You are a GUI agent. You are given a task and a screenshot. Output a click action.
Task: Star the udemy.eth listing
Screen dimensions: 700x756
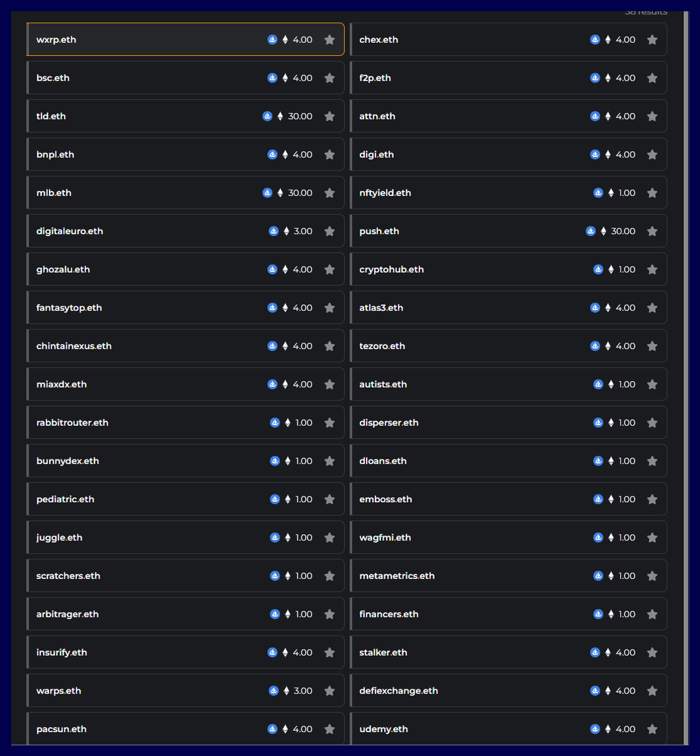click(x=652, y=729)
